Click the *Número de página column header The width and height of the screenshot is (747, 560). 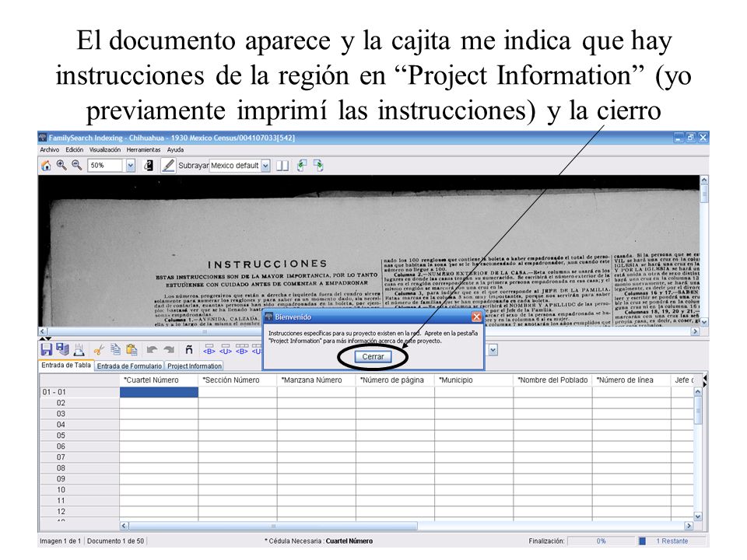[395, 380]
